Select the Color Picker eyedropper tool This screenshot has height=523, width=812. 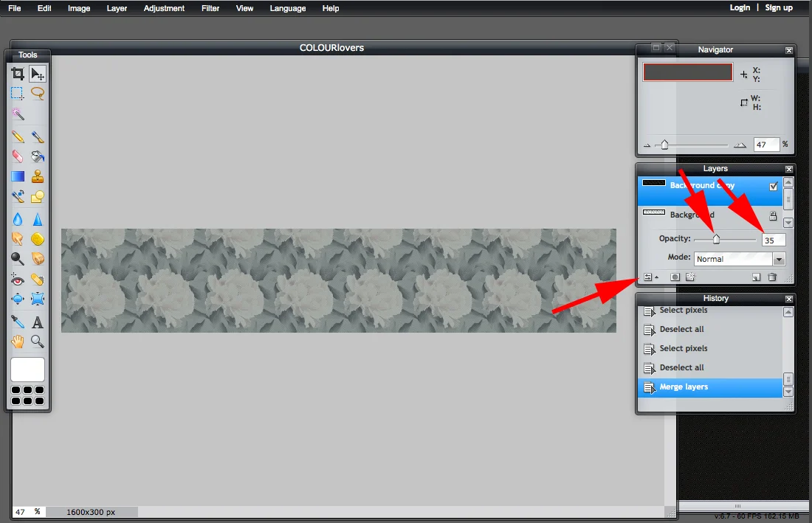18,322
